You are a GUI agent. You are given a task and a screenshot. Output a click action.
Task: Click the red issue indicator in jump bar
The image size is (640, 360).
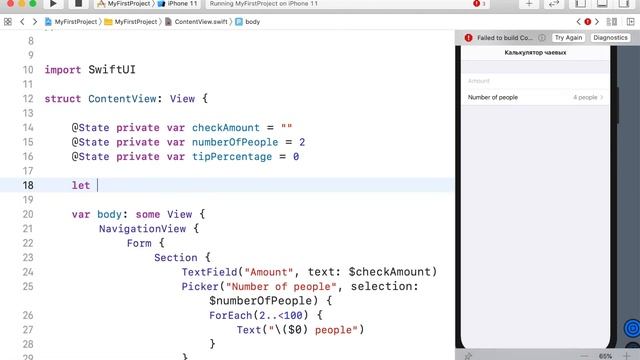[x=588, y=22]
